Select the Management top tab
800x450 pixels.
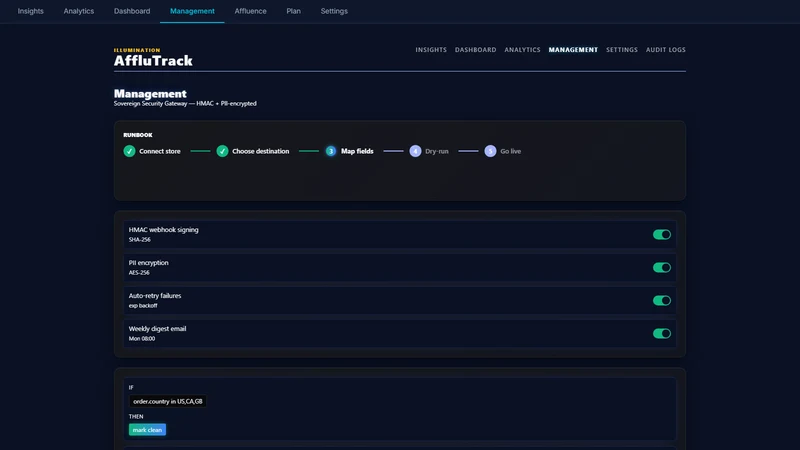tap(192, 11)
